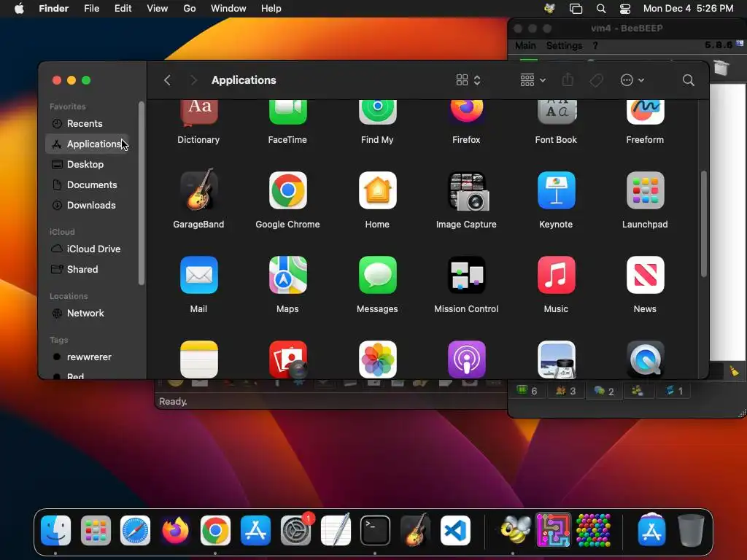
Task: Select the Freeform app icon
Action: (x=645, y=112)
